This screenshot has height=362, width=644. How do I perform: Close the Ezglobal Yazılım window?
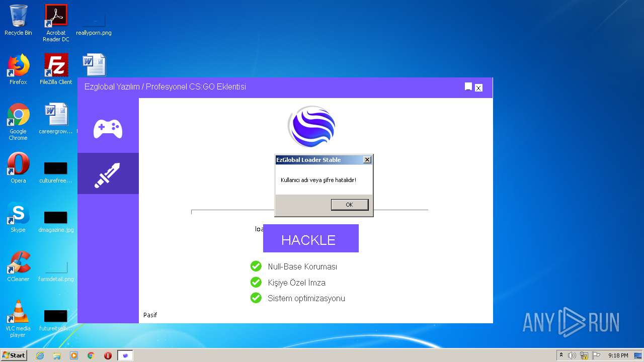point(478,87)
